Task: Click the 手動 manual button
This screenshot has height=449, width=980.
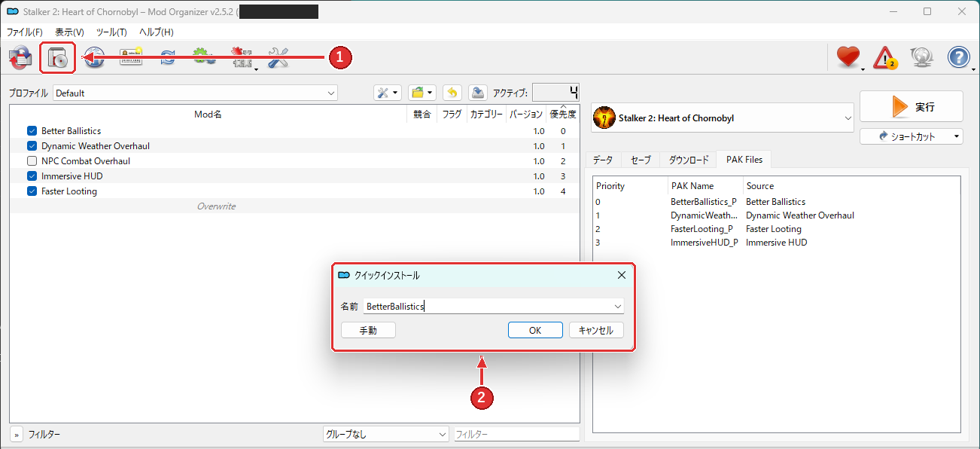Action: point(368,330)
